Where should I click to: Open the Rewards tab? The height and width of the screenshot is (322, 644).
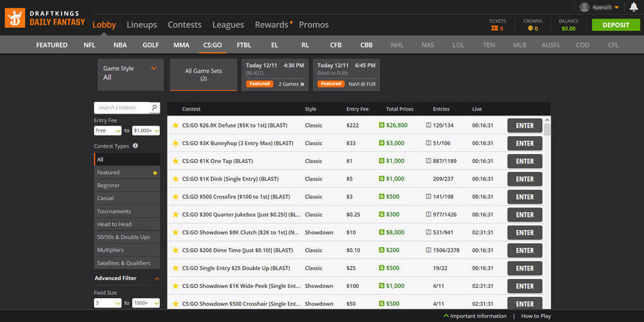[272, 24]
